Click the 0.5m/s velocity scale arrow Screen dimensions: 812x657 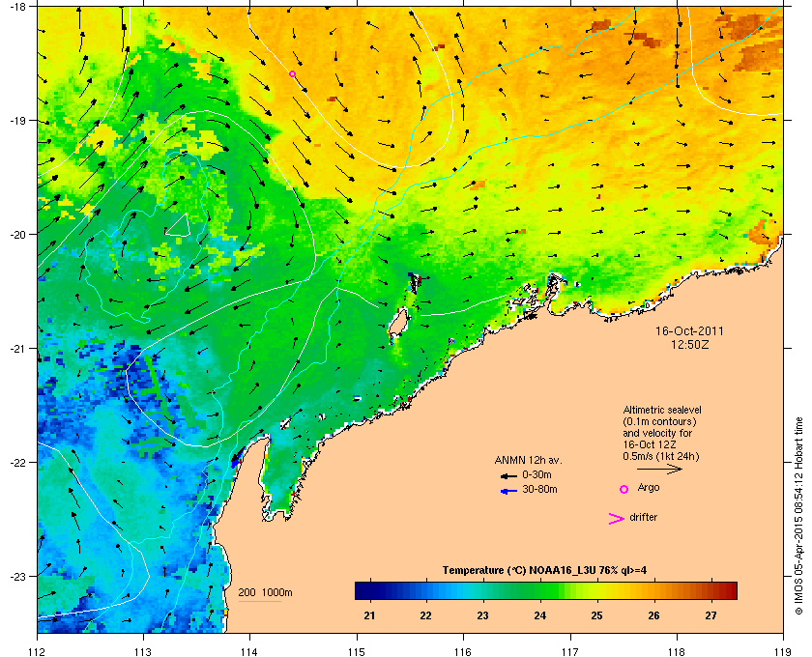[x=659, y=470]
